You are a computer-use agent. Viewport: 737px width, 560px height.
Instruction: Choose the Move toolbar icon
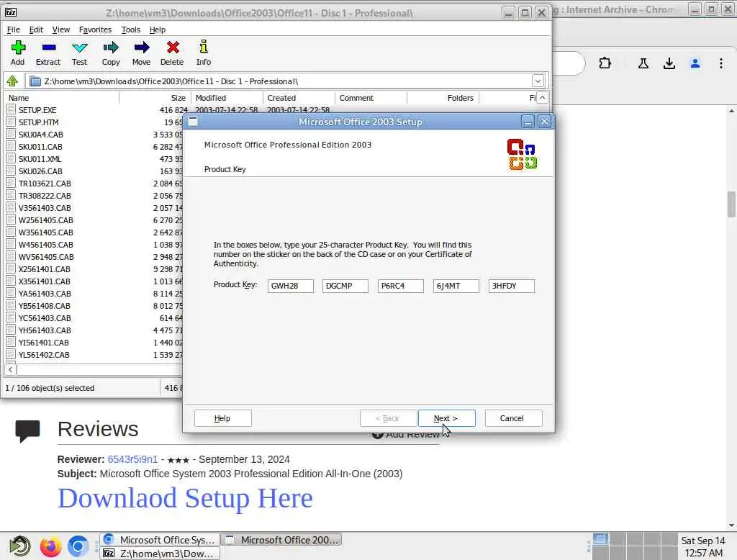point(141,53)
